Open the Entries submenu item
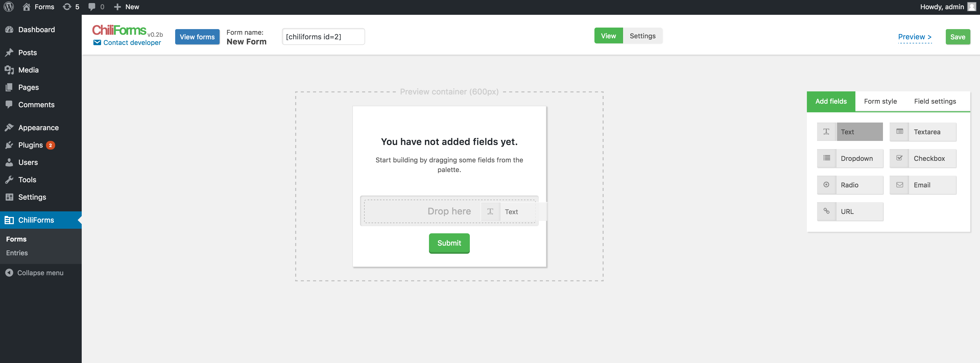 pos(17,253)
